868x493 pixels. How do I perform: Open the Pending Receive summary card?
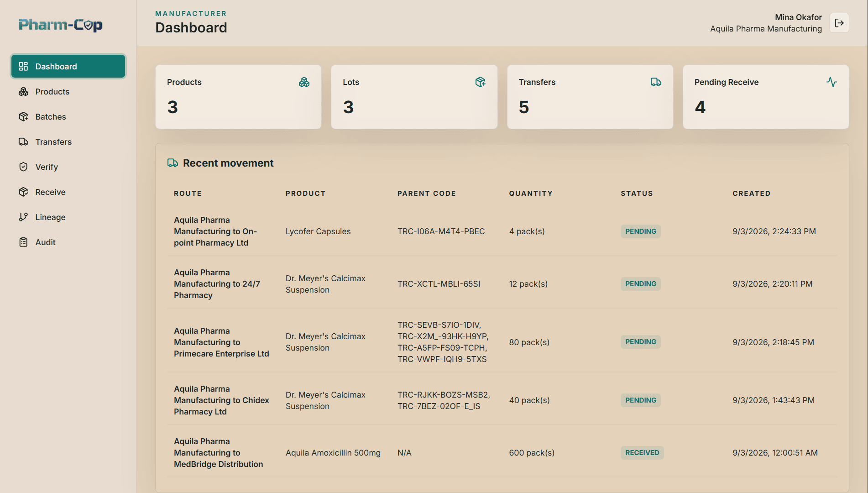coord(766,97)
